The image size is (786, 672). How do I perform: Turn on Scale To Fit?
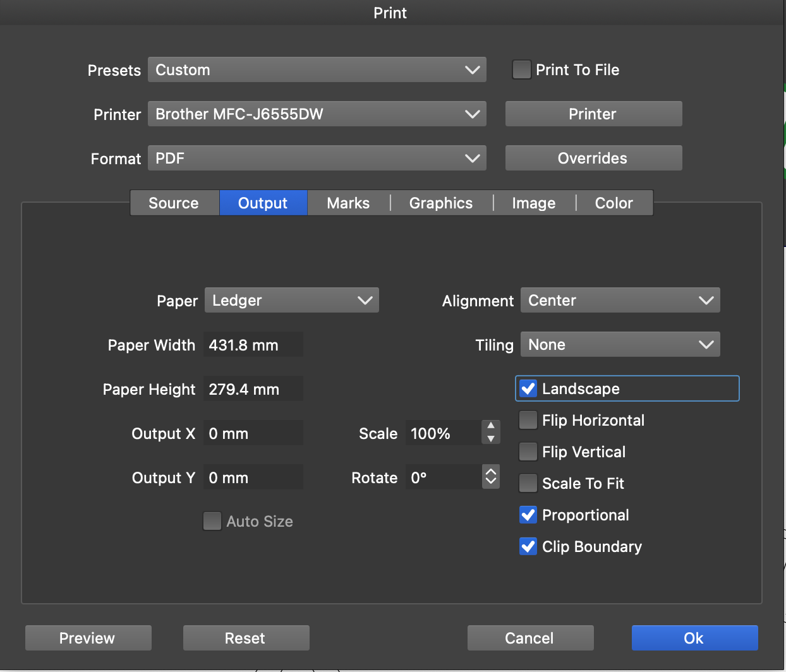coord(528,484)
